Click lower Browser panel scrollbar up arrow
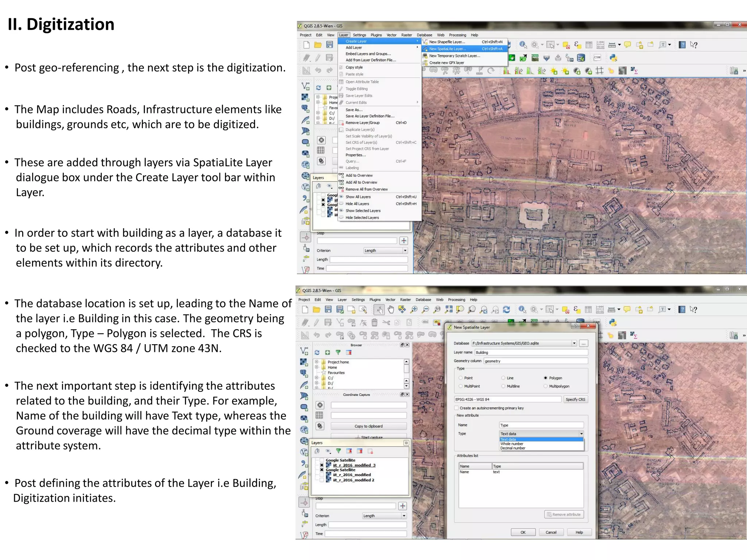 click(x=406, y=362)
